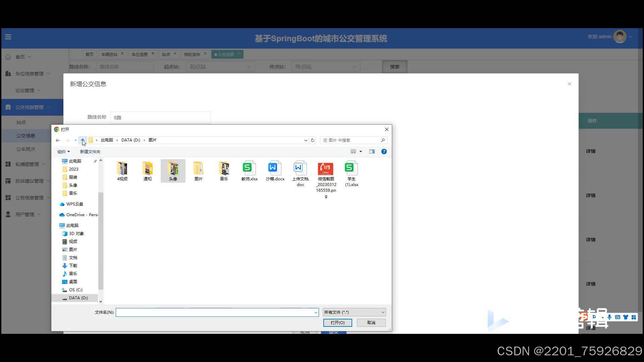This screenshot has width=644, height=362.
Task: Expand the address bar history dropdown
Action: [306, 140]
